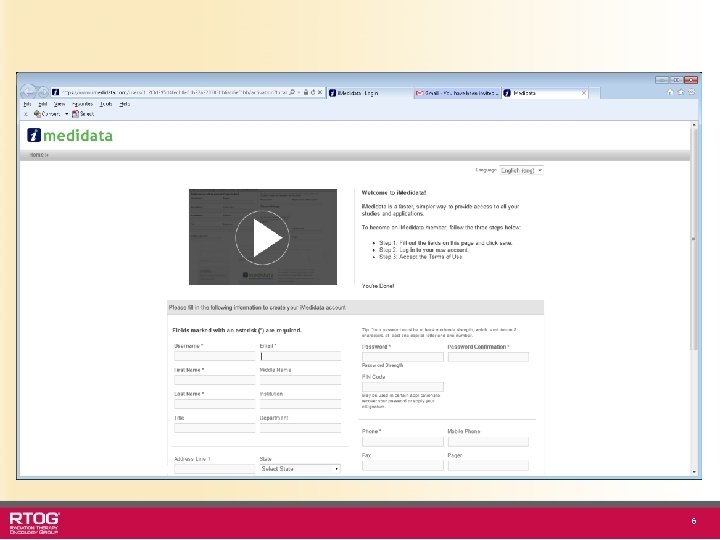
Task: Click the 'Step 3: Accept the Terms of Use' text
Action: click(421, 257)
